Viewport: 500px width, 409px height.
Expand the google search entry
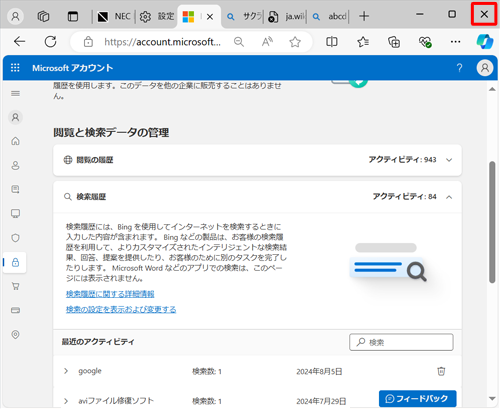click(x=66, y=371)
